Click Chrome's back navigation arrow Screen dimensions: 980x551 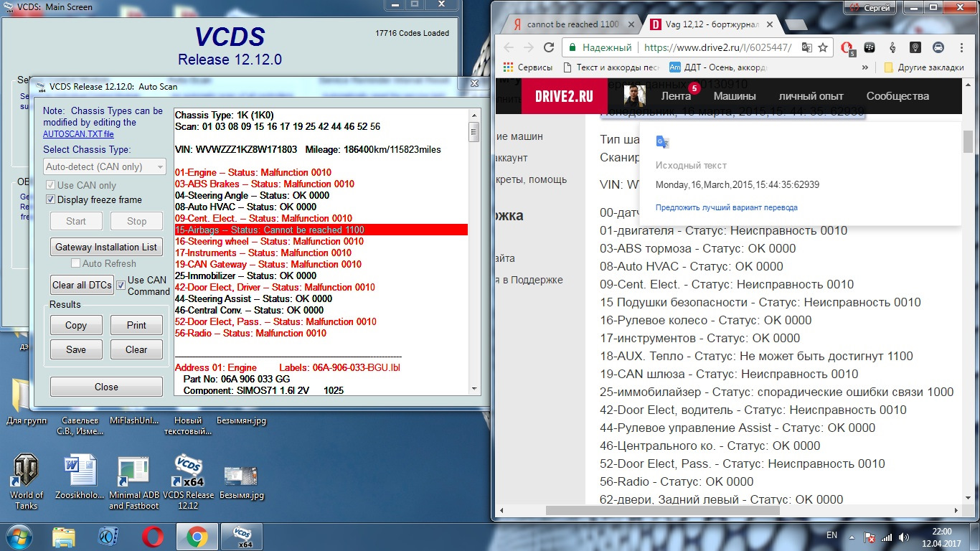click(x=508, y=47)
